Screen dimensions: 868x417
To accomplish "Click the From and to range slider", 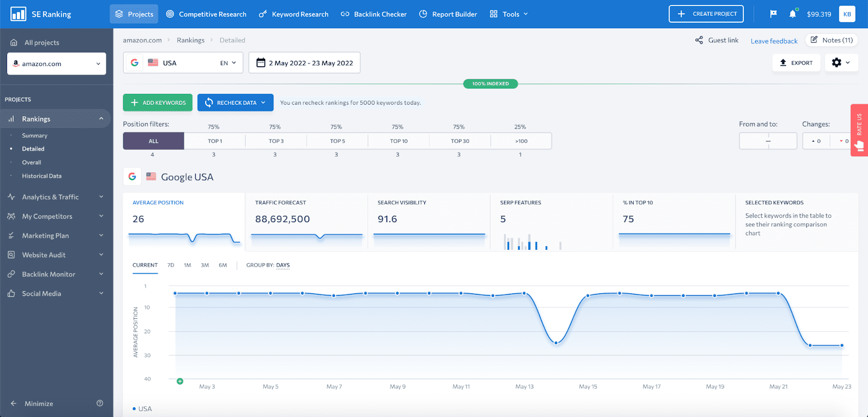I will coord(768,141).
